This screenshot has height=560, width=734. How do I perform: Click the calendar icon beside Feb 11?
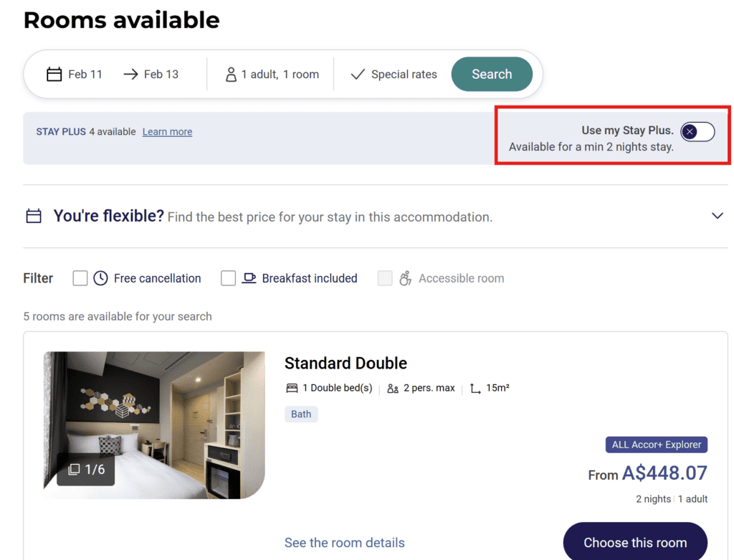(54, 74)
